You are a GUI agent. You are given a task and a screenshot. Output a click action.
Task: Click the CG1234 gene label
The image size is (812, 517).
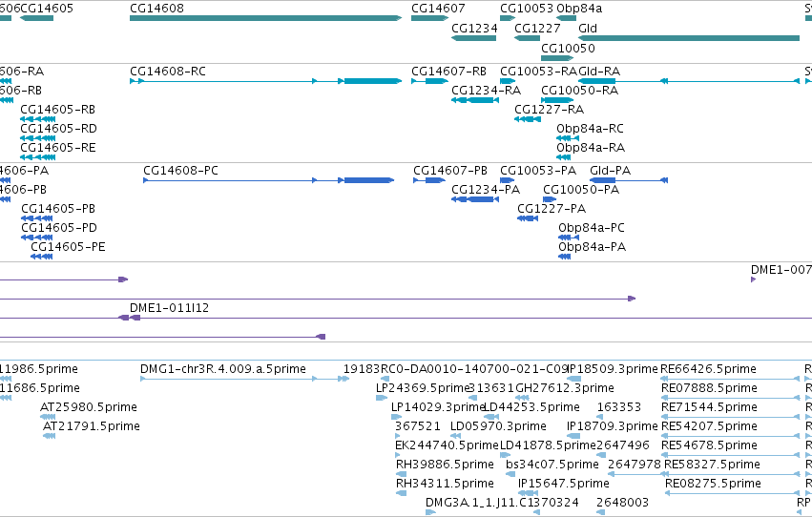(474, 29)
